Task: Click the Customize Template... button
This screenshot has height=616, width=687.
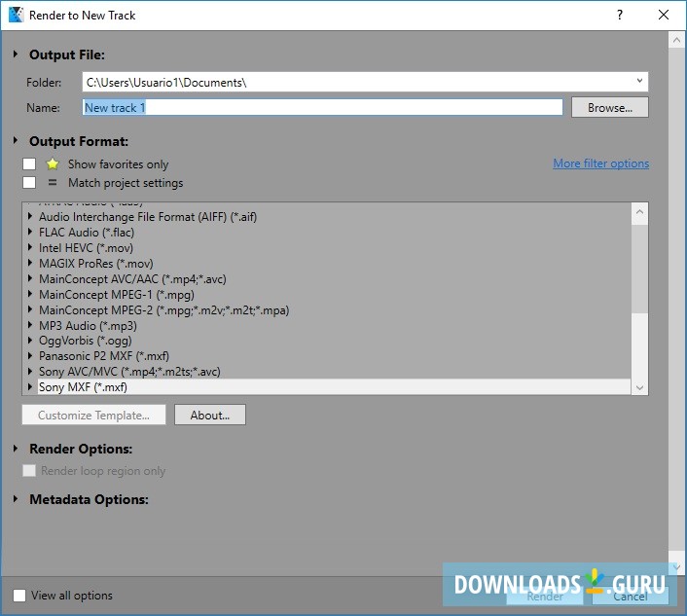Action: tap(93, 415)
